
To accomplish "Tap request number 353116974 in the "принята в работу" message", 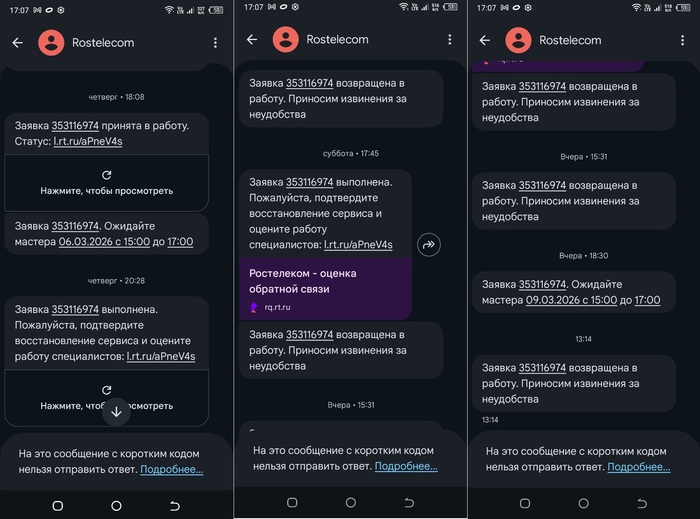I will point(75,126).
